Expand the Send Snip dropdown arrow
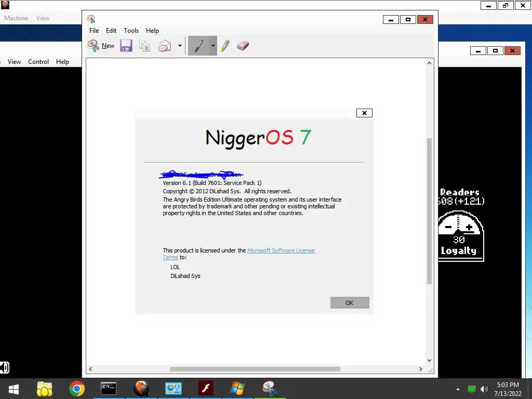Viewport: 532px width, 399px height. [x=180, y=46]
